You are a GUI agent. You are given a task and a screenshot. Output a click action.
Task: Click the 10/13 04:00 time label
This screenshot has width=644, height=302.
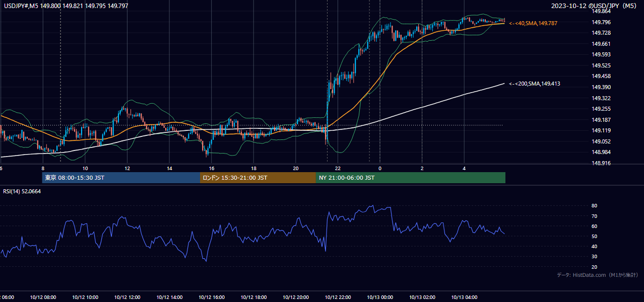(464, 297)
